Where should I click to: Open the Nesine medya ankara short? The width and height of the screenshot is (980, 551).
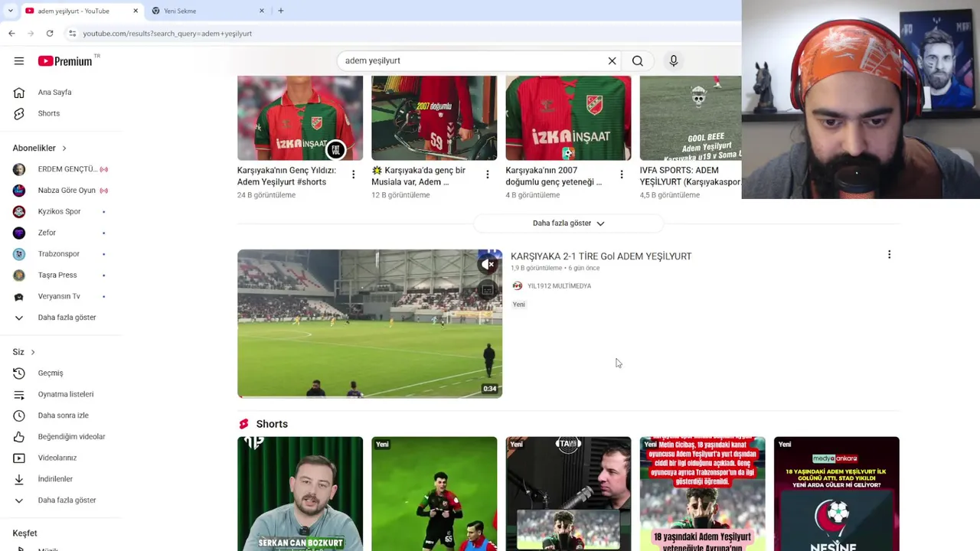836,494
